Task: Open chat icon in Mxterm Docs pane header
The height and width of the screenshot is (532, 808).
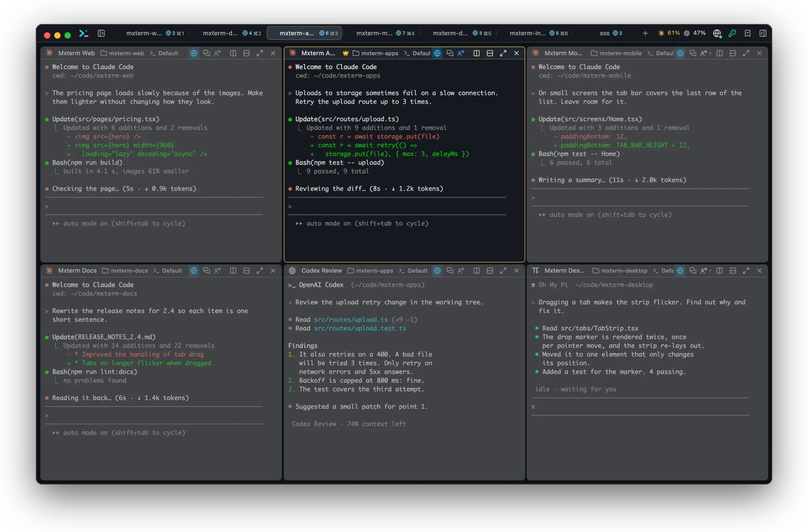Action: point(206,271)
